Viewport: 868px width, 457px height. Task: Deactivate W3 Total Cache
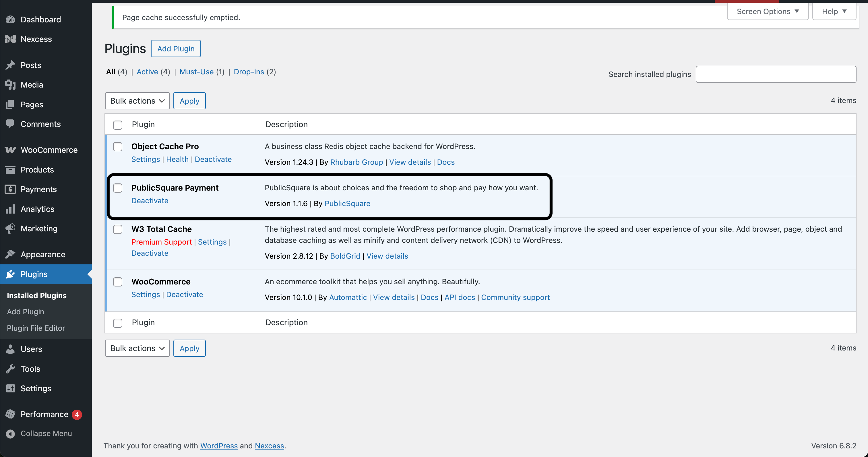150,253
